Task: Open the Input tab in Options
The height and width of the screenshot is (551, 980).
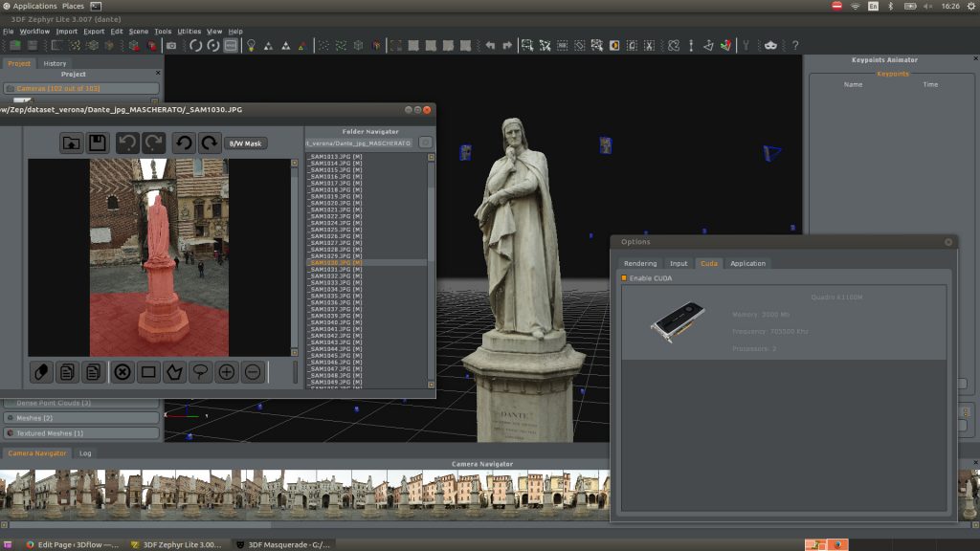Action: tap(679, 264)
